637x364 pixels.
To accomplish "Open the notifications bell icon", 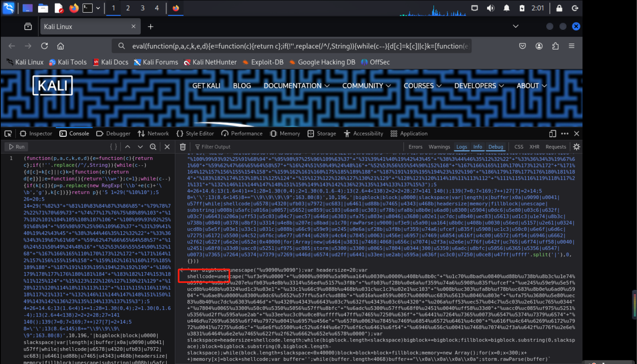I will pyautogui.click(x=507, y=8).
